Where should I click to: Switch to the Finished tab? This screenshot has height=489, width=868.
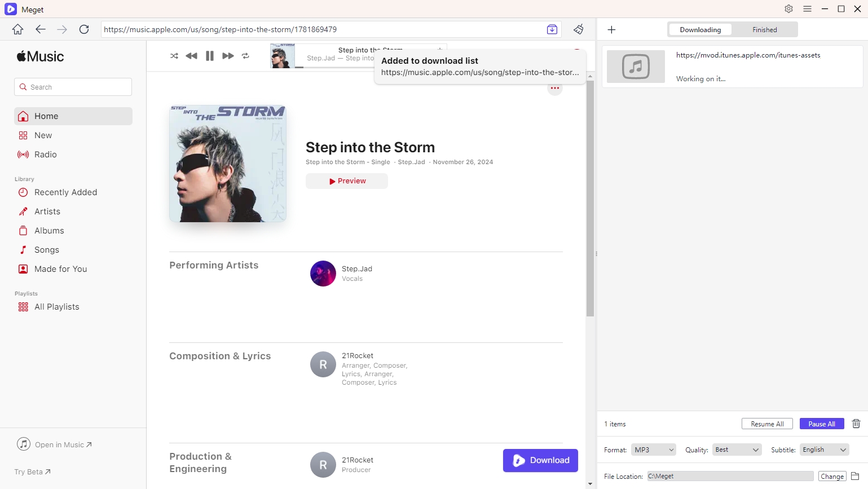[764, 30]
